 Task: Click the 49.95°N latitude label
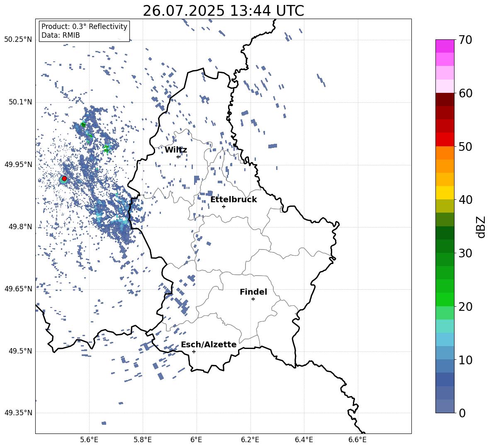[18, 165]
